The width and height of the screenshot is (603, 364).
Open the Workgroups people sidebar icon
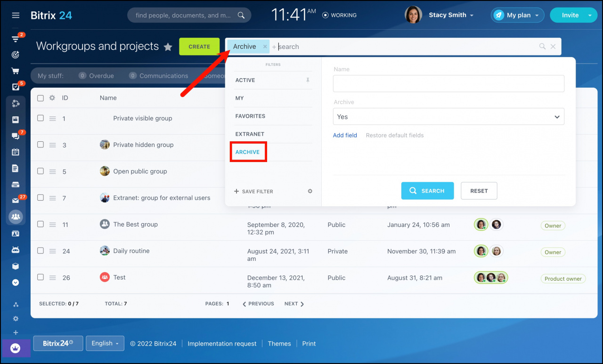[x=16, y=217]
